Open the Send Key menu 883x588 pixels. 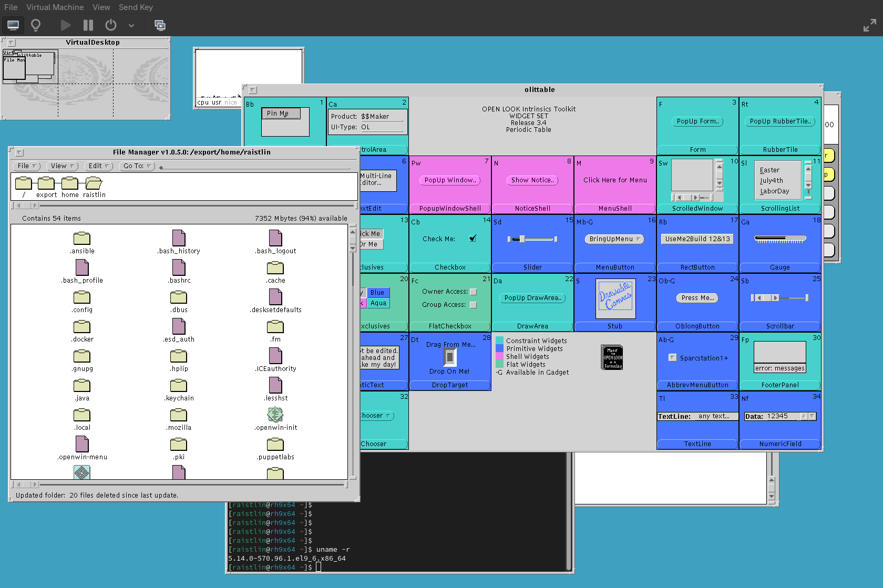(136, 7)
